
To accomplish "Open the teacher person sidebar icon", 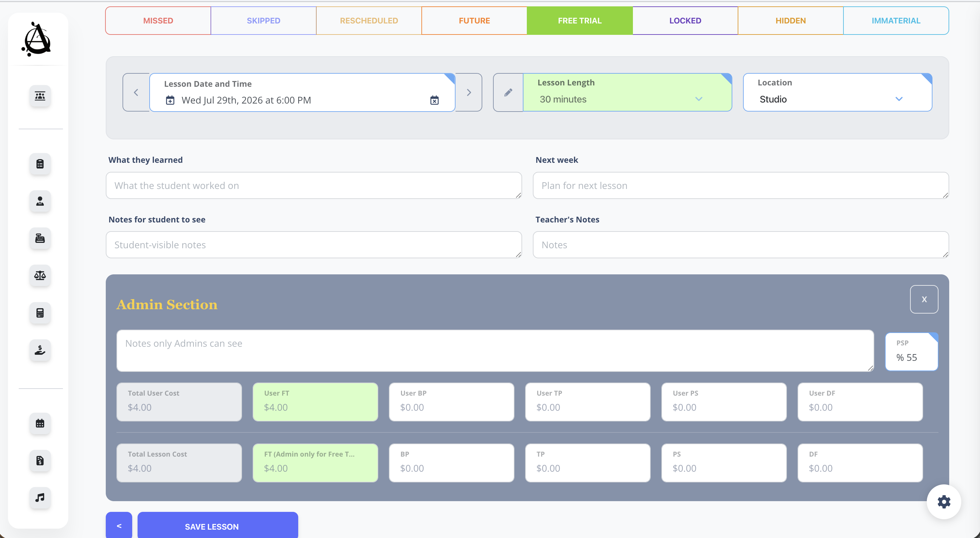I will [x=40, y=201].
